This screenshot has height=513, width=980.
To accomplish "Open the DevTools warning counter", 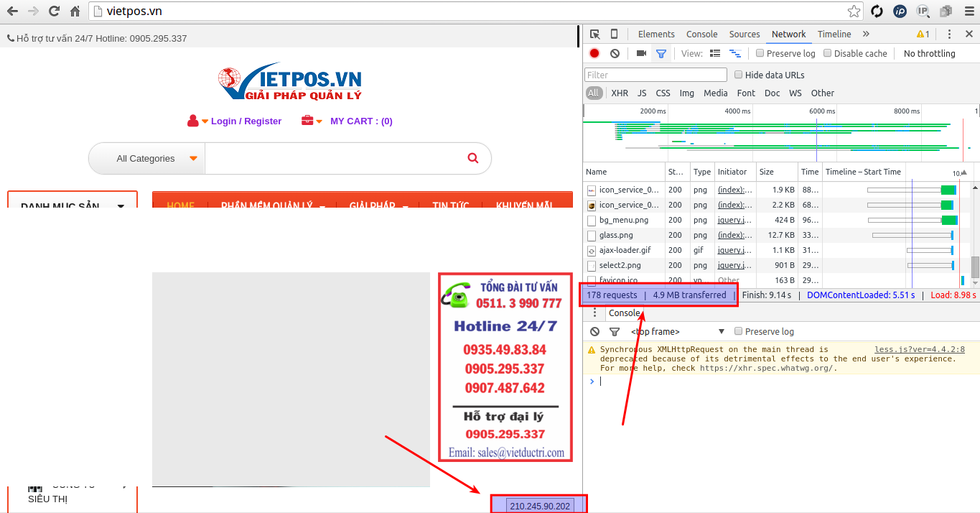I will click(x=923, y=34).
